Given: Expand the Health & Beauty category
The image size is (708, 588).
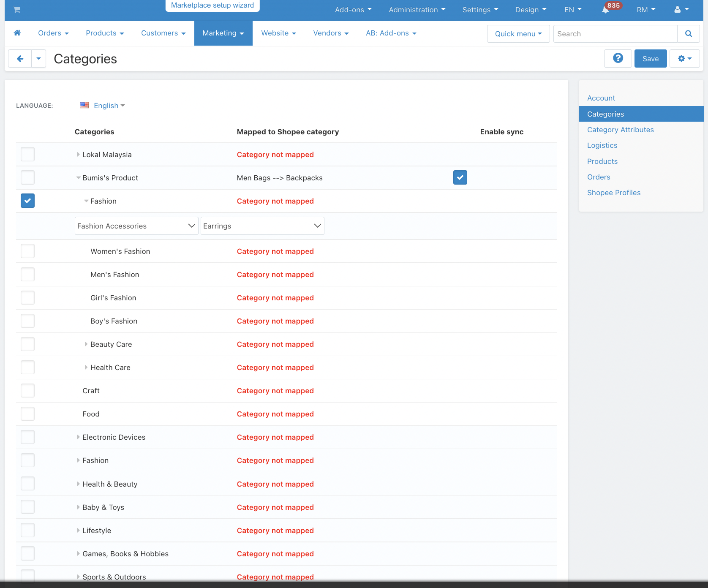Looking at the screenshot, I should (78, 484).
